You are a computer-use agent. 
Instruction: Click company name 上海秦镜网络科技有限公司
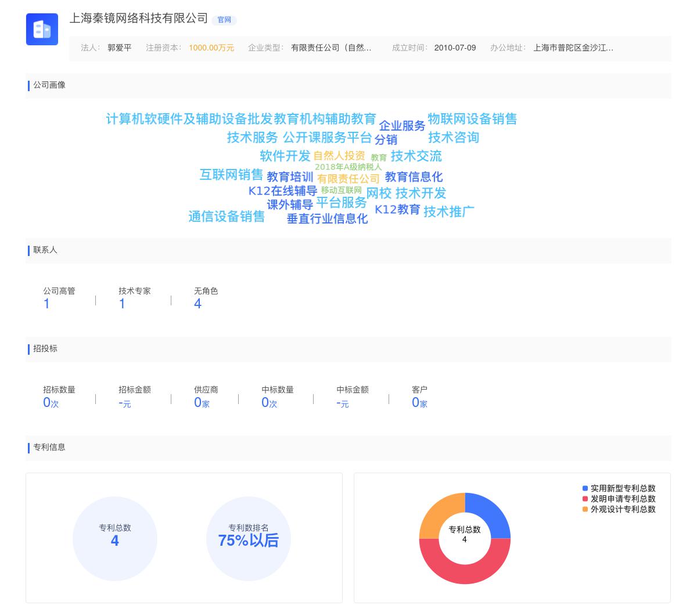click(x=139, y=19)
